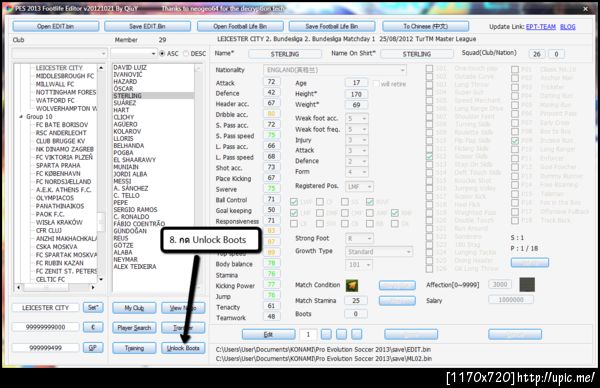Collapse the Group 10 tree node
The height and width of the screenshot is (388, 600).
click(21, 117)
